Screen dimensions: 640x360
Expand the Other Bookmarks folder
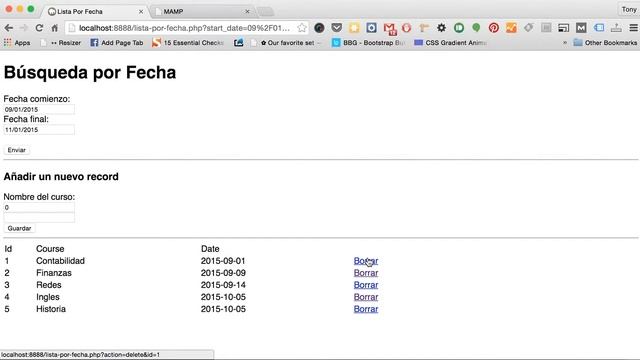pos(605,42)
